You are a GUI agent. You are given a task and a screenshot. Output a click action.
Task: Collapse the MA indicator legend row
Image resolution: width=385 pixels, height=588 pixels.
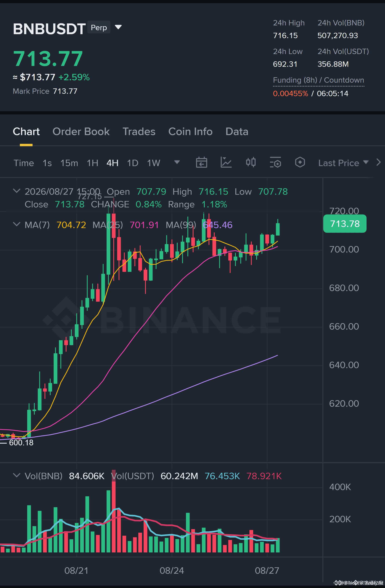[x=16, y=224]
